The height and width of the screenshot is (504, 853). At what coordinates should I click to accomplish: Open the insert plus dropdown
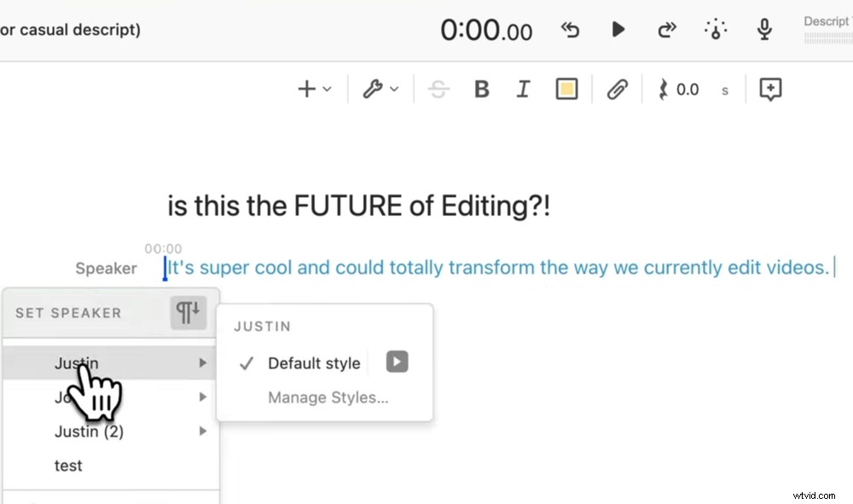click(x=312, y=89)
